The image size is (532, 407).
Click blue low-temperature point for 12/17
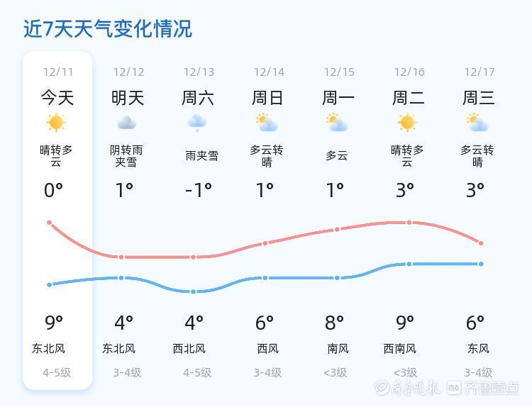481,264
